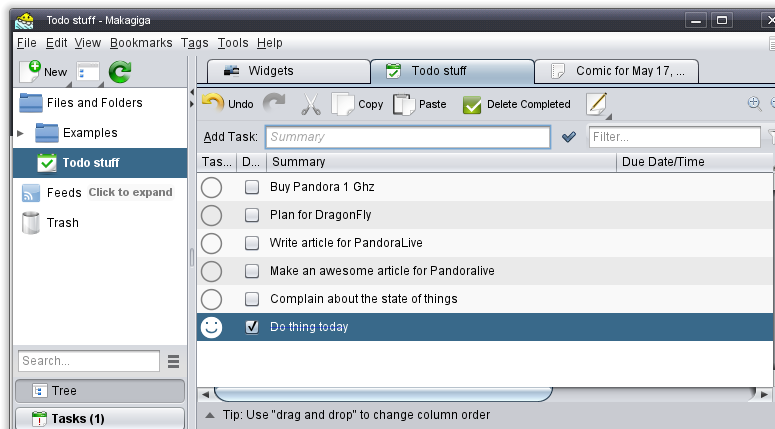Check the Buy Pandora 1 Ghz checkbox
Screen dimensions: 775x429
coord(252,187)
